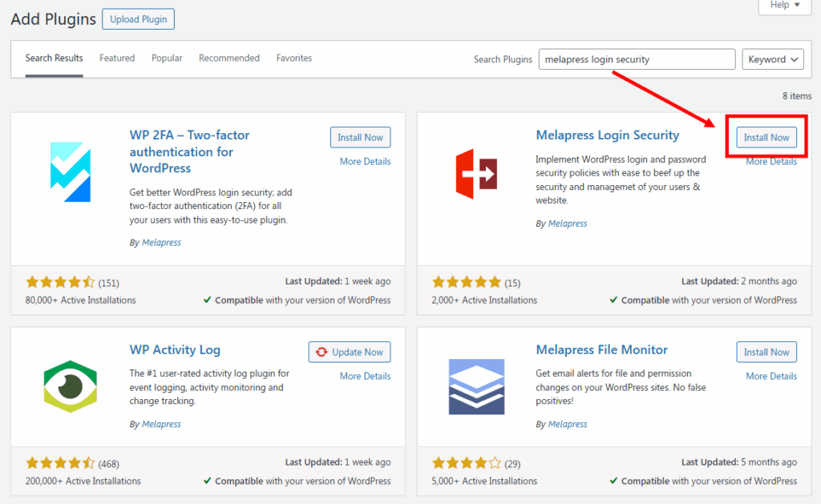Open the Keyword search type dropdown
Image resolution: width=821 pixels, height=504 pixels.
(x=773, y=59)
